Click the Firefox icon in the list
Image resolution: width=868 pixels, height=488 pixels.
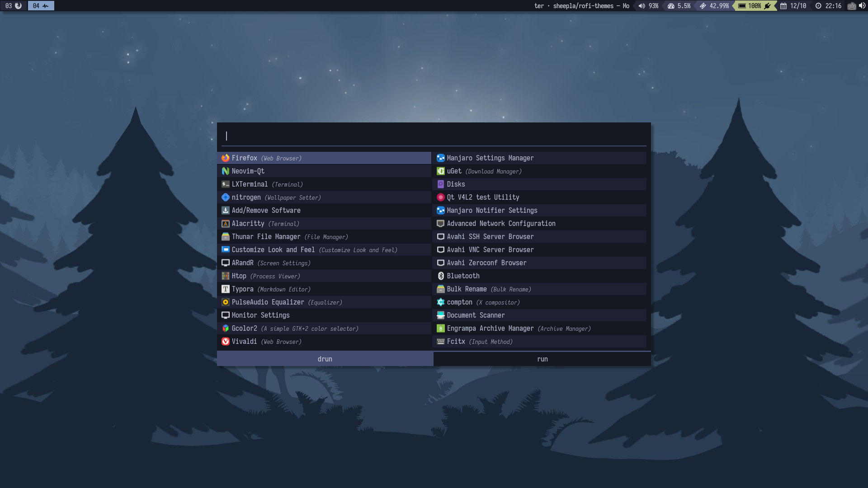pyautogui.click(x=225, y=158)
